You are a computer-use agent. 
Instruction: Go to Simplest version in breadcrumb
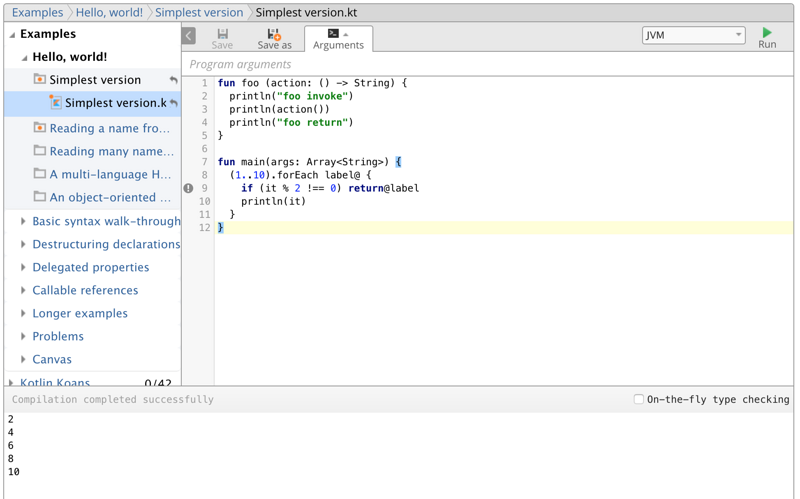199,12
